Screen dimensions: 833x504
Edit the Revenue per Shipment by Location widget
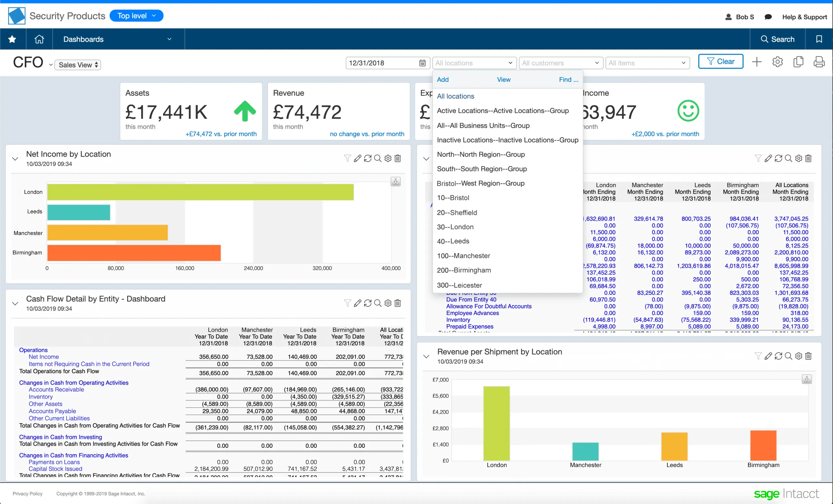tap(769, 356)
